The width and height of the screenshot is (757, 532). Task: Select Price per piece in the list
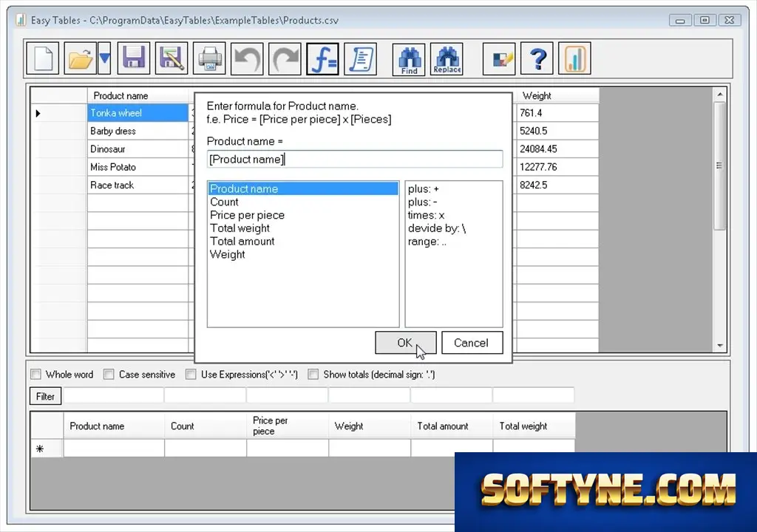pyautogui.click(x=247, y=215)
